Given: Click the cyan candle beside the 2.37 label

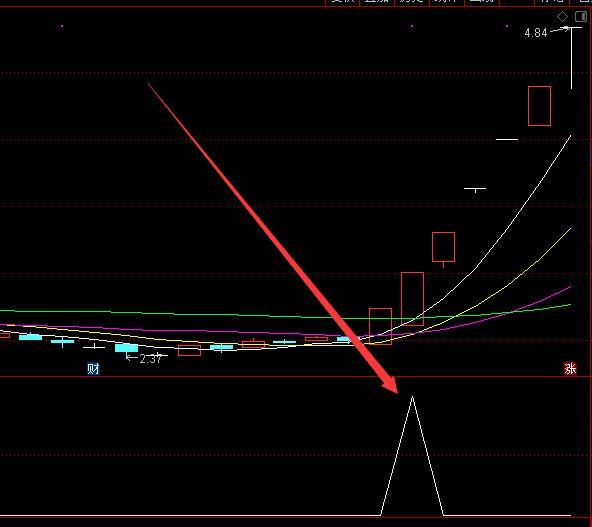Looking at the screenshot, I should tap(126, 347).
